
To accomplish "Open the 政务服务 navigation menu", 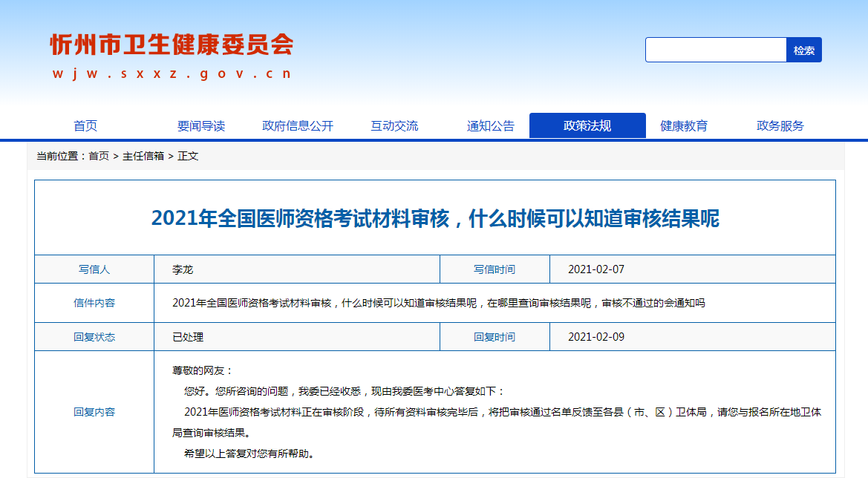I will coord(779,125).
